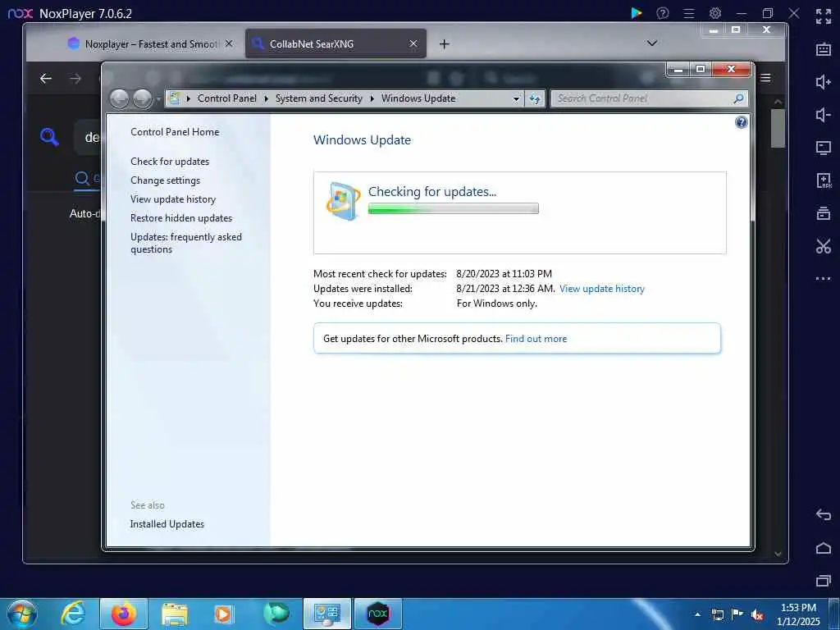This screenshot has width=840, height=630.
Task: Click the taskbar clock 1:53 PM
Action: (x=798, y=608)
